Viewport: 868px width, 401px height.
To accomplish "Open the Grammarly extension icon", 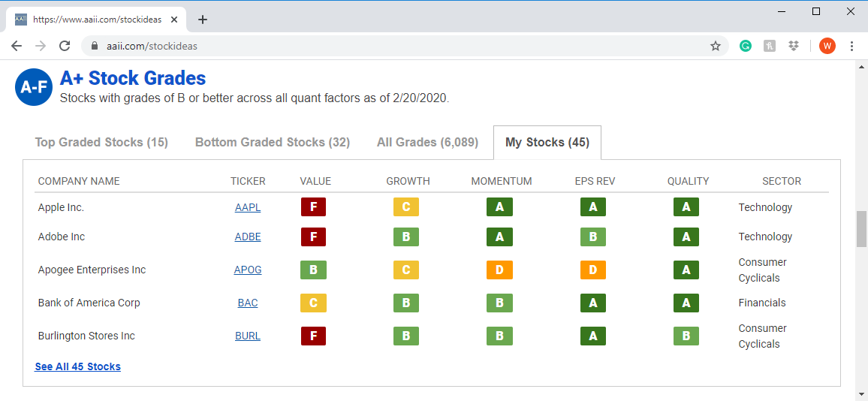I will 746,46.
